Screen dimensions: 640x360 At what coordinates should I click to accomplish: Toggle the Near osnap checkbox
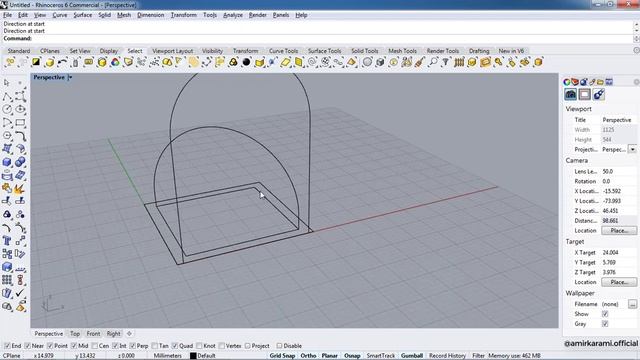[x=28, y=346]
